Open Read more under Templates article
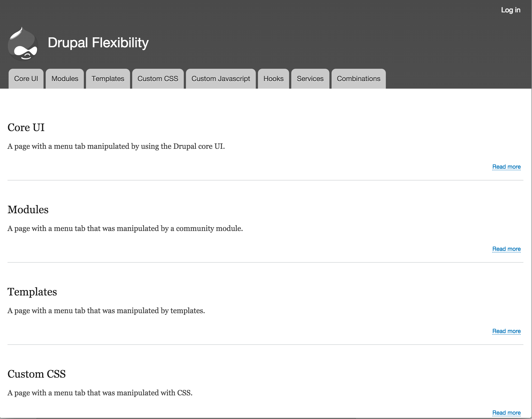This screenshot has width=532, height=419. click(x=506, y=331)
